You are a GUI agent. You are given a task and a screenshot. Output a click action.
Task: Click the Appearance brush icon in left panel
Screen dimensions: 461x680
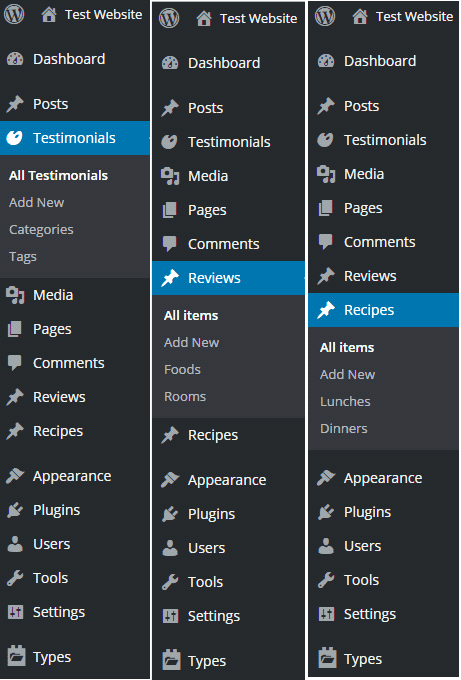click(15, 476)
